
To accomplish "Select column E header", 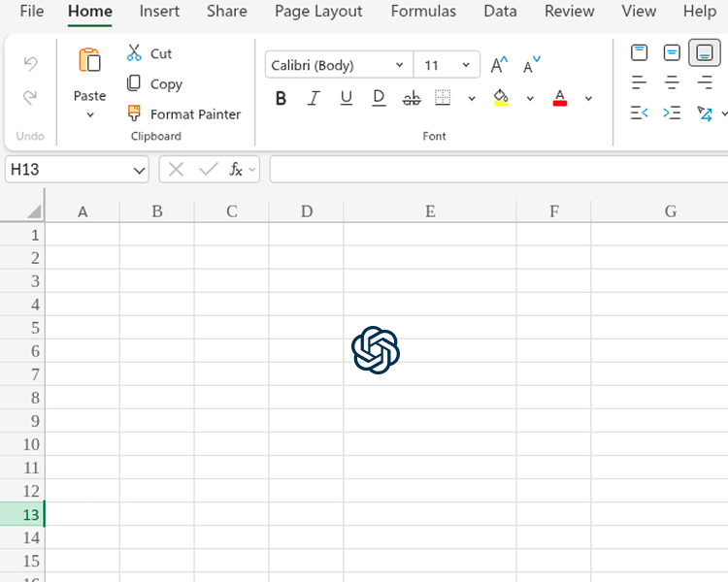I will click(430, 211).
